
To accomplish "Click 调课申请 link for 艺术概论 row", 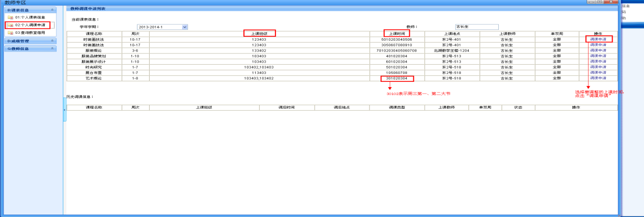I will pos(598,78).
